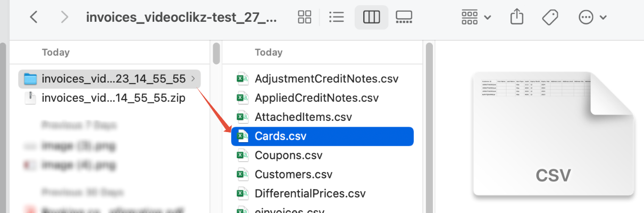Viewport: 644px width, 213px height.
Task: Click the Share toolbar icon
Action: (517, 17)
